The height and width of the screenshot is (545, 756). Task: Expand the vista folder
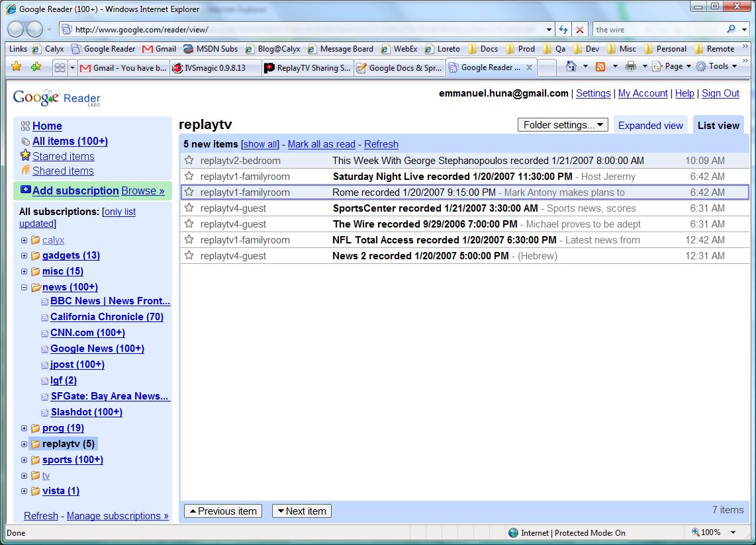24,491
